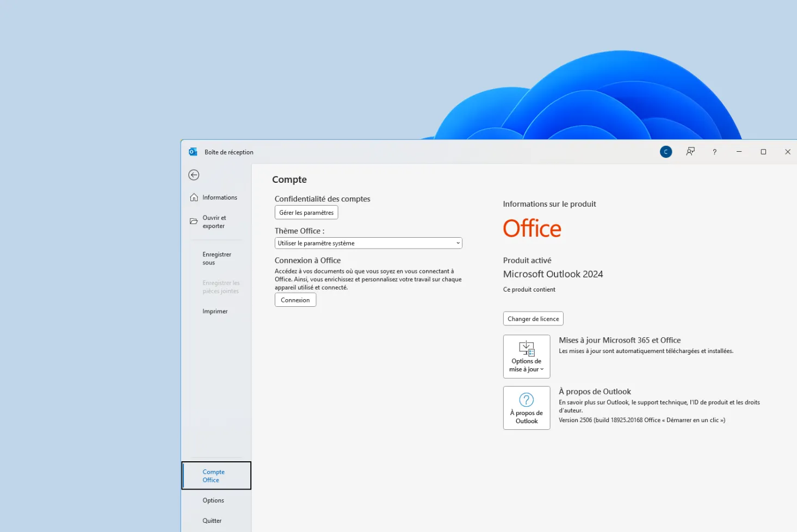
Task: Click the Version 2506 build text
Action: (642, 420)
